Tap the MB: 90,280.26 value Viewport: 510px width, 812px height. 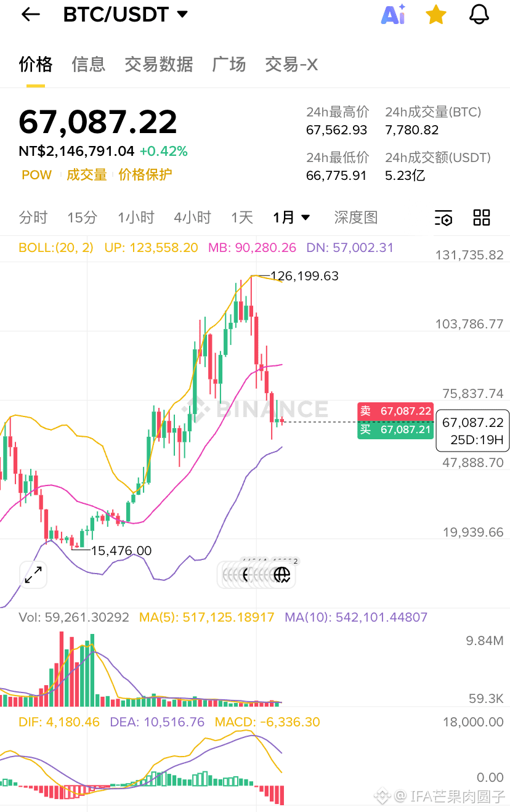[252, 248]
